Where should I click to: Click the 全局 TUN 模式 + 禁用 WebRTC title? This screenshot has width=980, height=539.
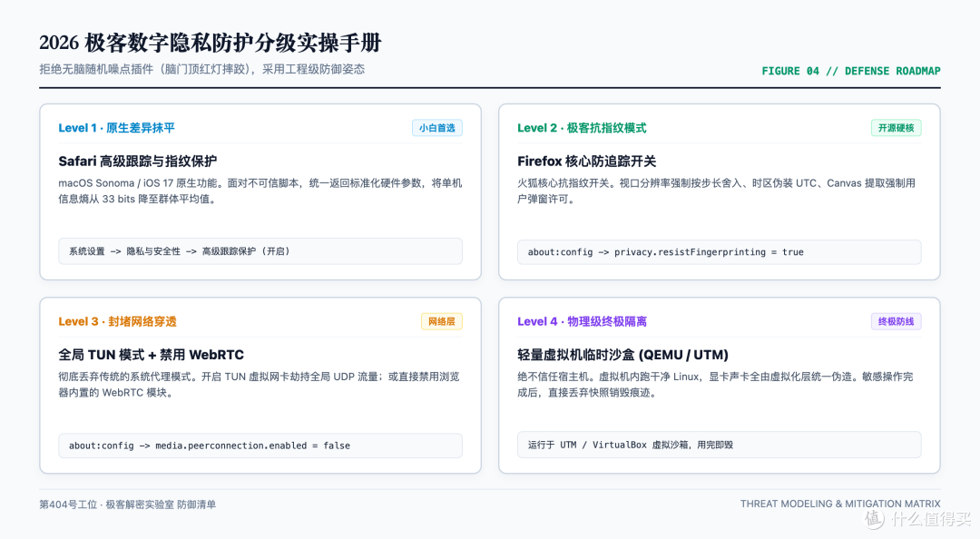click(152, 355)
